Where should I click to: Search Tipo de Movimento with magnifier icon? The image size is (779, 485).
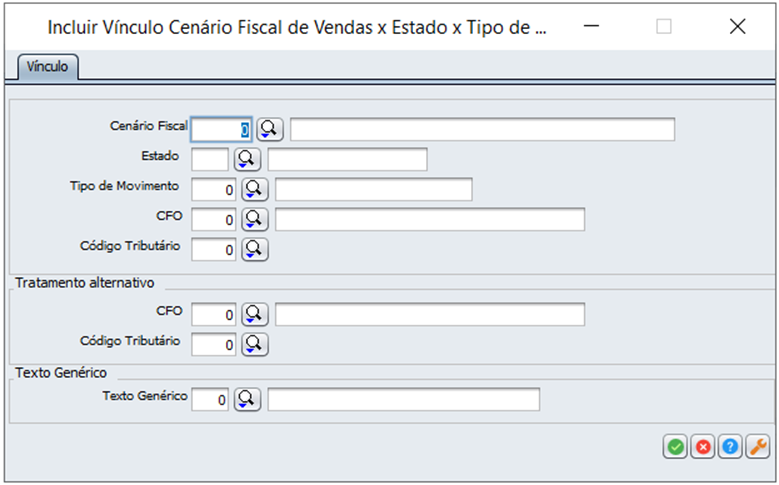(255, 189)
